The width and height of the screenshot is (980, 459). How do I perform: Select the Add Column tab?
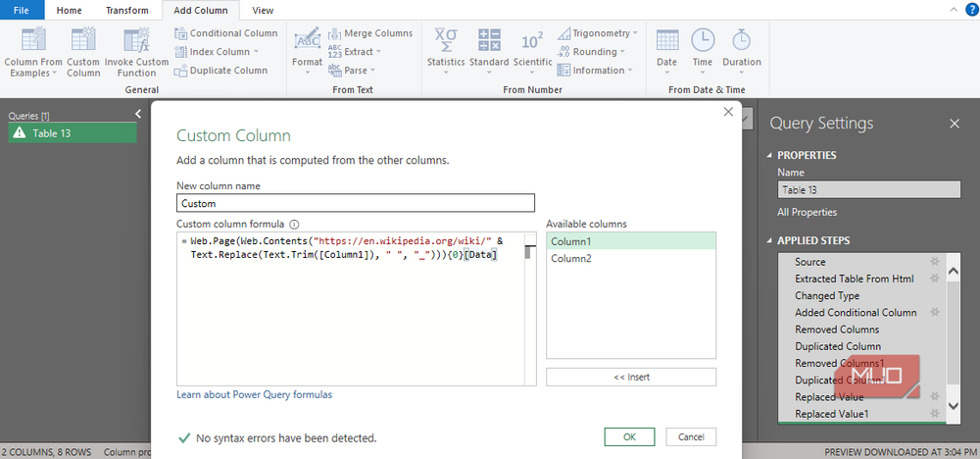tap(200, 10)
